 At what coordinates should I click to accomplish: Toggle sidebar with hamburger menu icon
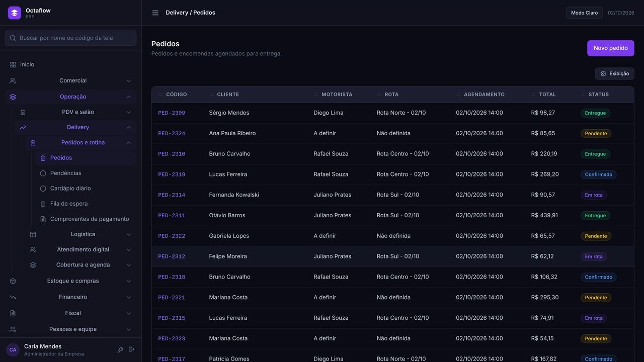155,13
